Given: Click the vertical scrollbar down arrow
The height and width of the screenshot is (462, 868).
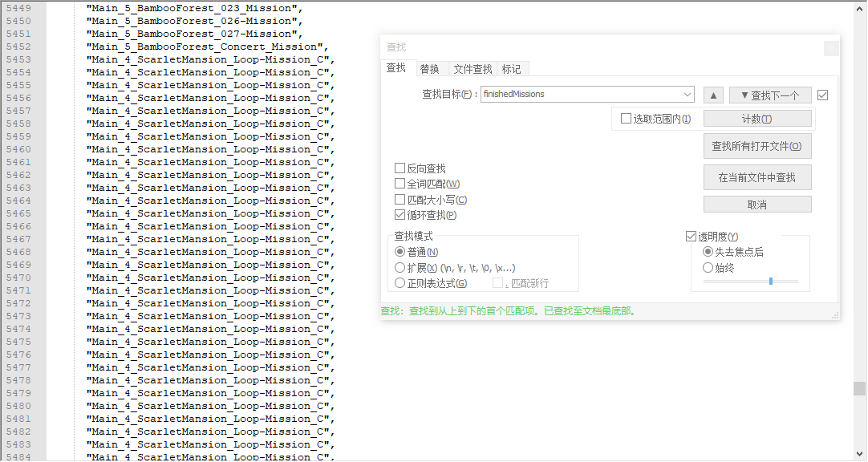Looking at the screenshot, I should point(859,455).
